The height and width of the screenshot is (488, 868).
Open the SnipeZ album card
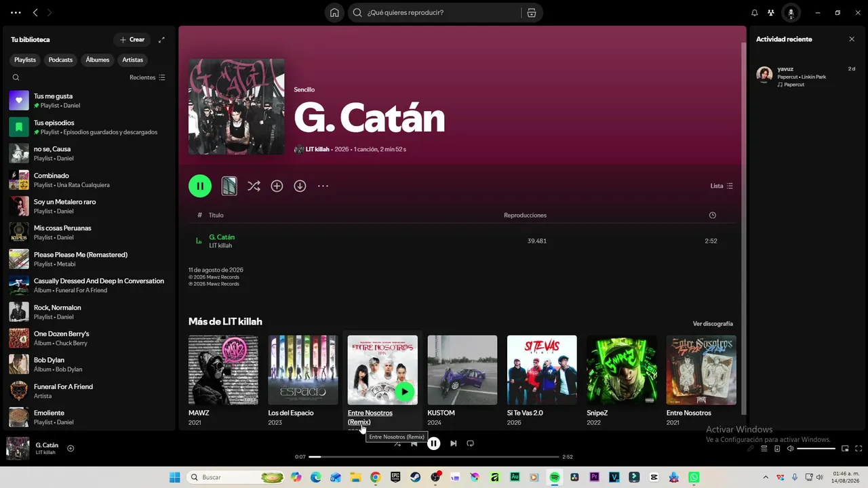tap(622, 380)
